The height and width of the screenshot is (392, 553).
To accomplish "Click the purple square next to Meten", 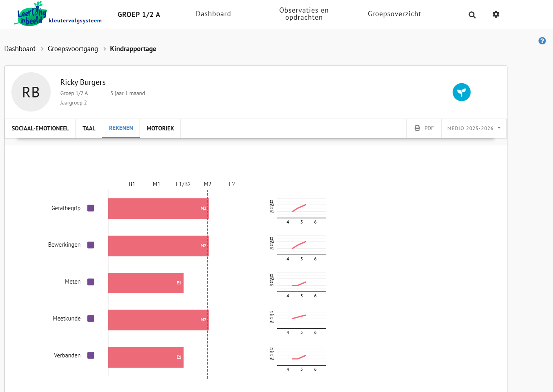I will pos(91,282).
